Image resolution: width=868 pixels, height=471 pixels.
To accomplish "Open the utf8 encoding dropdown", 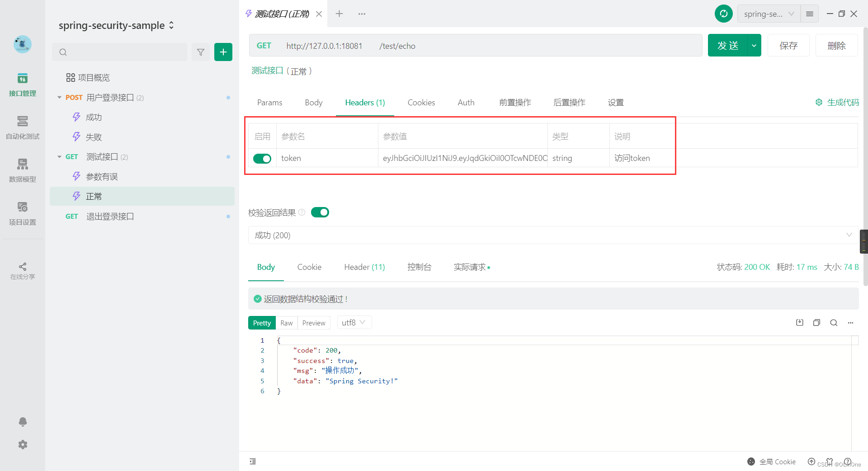I will coord(354,322).
